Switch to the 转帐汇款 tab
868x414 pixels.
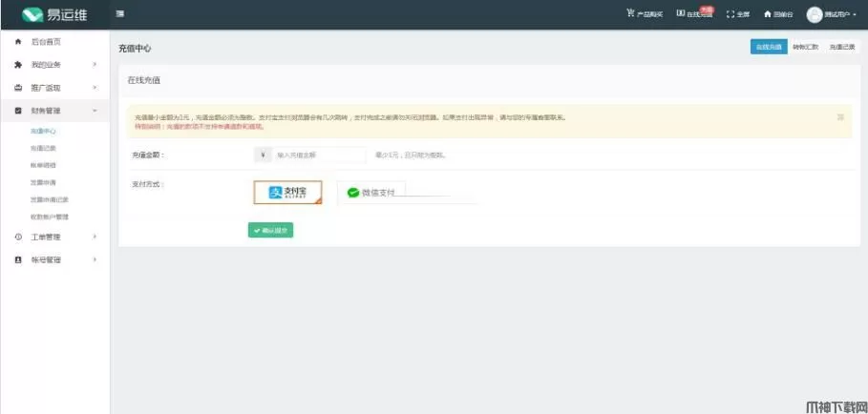[805, 47]
